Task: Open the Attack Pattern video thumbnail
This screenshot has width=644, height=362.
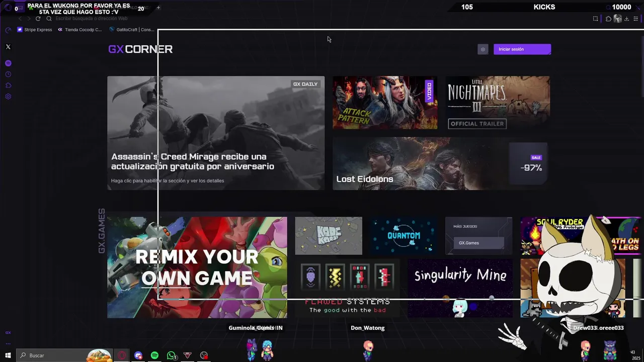Action: (385, 103)
